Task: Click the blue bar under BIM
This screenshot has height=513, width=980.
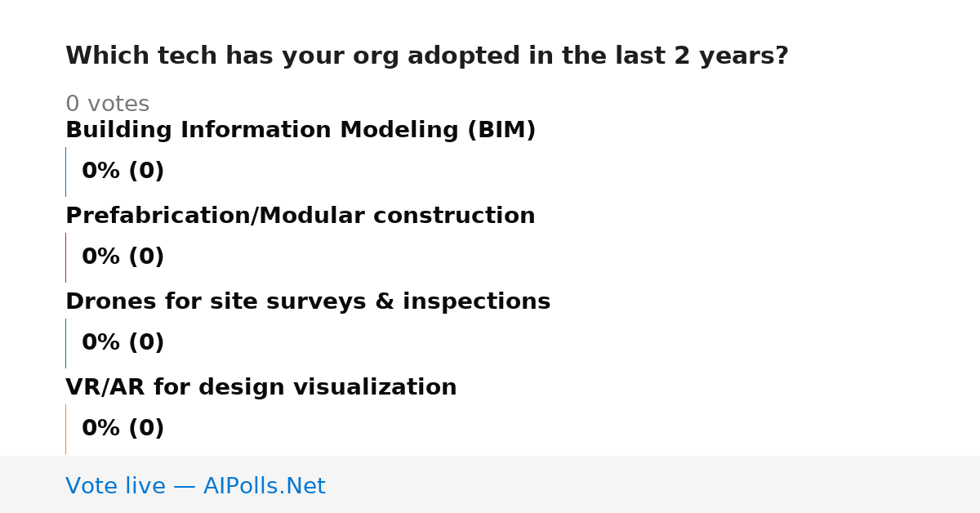Action: [x=66, y=172]
